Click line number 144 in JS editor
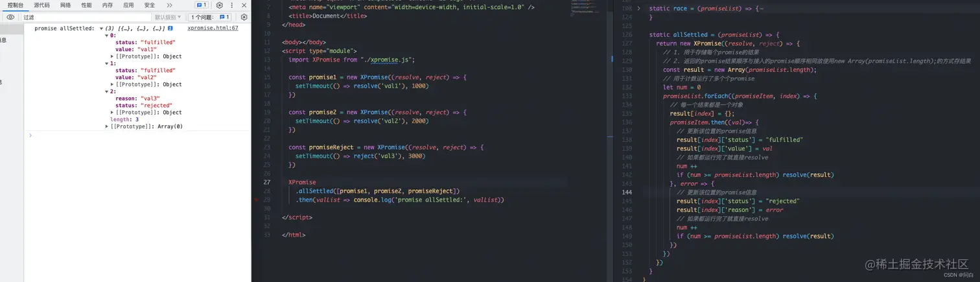 tap(626, 193)
